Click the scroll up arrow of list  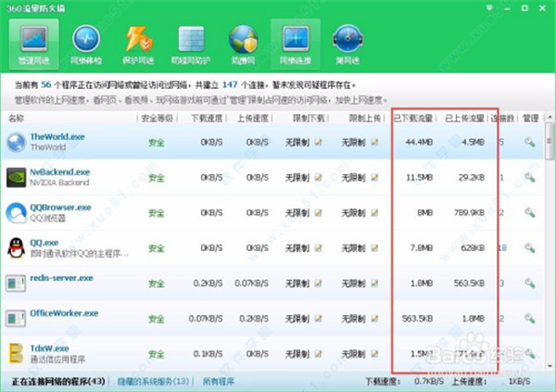click(x=550, y=117)
